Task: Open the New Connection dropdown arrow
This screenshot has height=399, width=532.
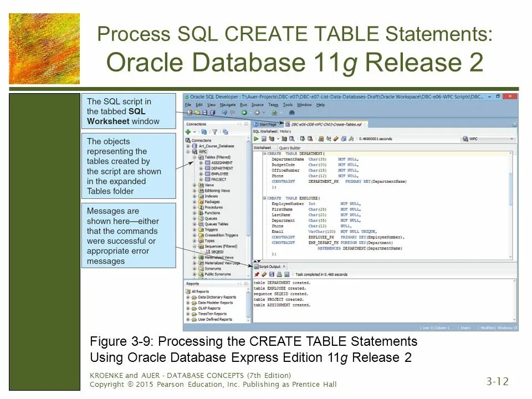Action: 195,132
